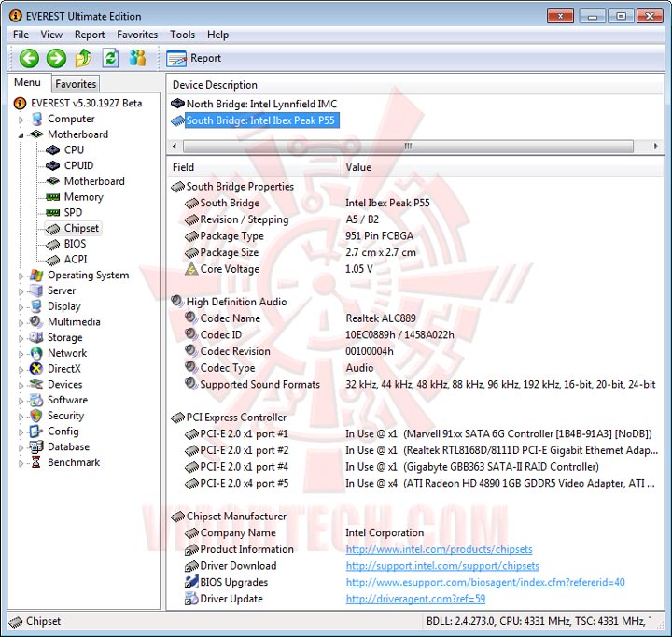Expand the Display tree node
The height and width of the screenshot is (637, 672).
tap(21, 307)
